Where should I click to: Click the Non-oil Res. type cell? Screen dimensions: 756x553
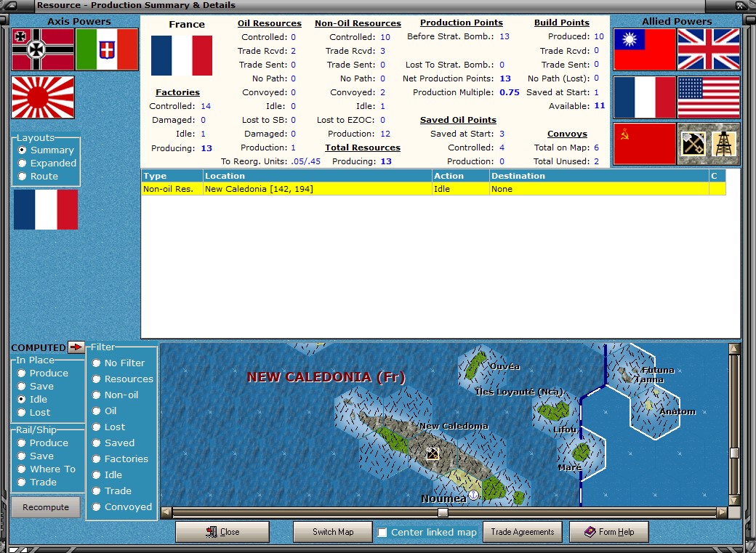coord(172,189)
